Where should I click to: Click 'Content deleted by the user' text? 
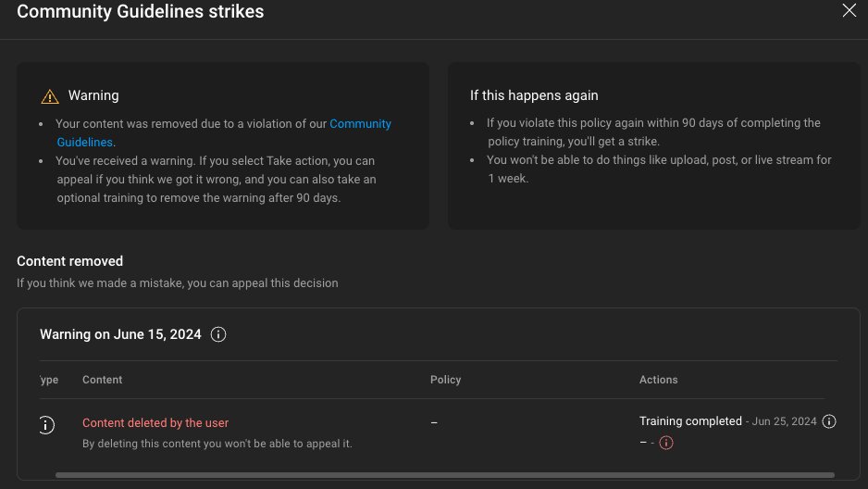tap(155, 422)
